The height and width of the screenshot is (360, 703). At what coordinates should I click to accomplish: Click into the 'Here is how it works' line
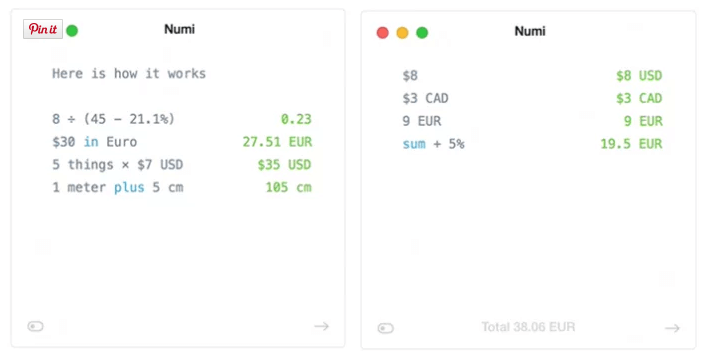click(129, 74)
